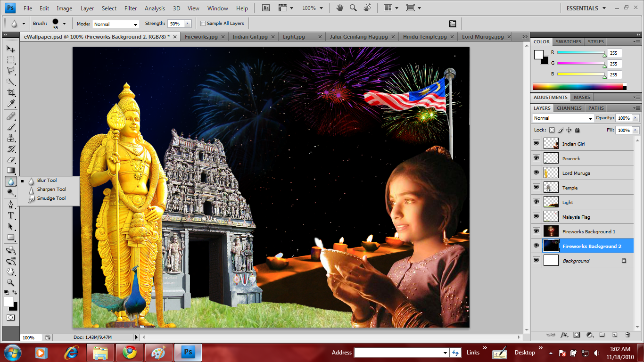
Task: Select the Move tool
Action: (x=10, y=49)
